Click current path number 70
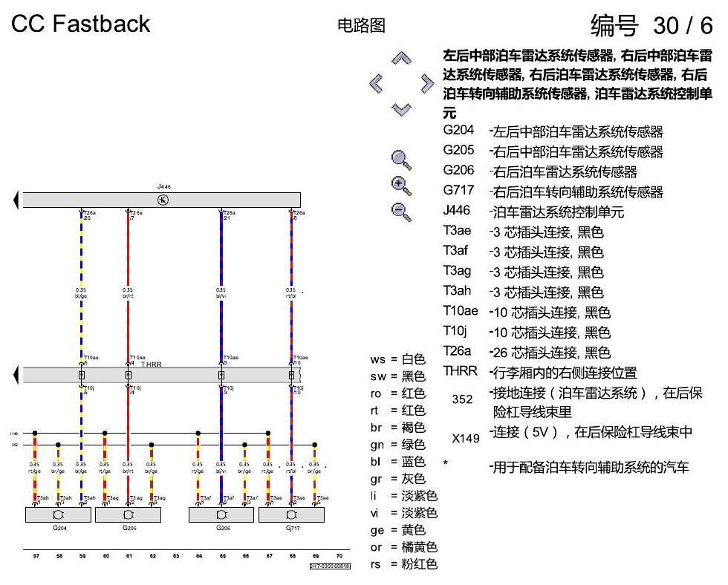The width and height of the screenshot is (728, 585). [339, 556]
